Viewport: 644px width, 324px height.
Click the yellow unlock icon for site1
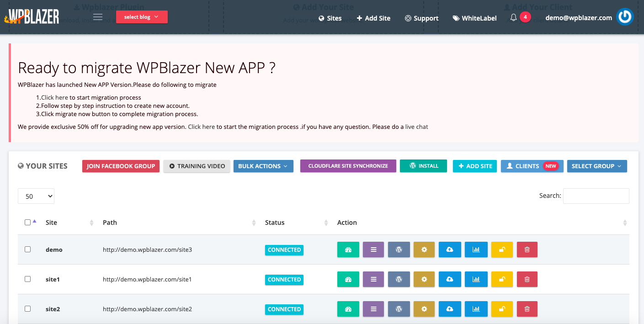[x=502, y=279]
